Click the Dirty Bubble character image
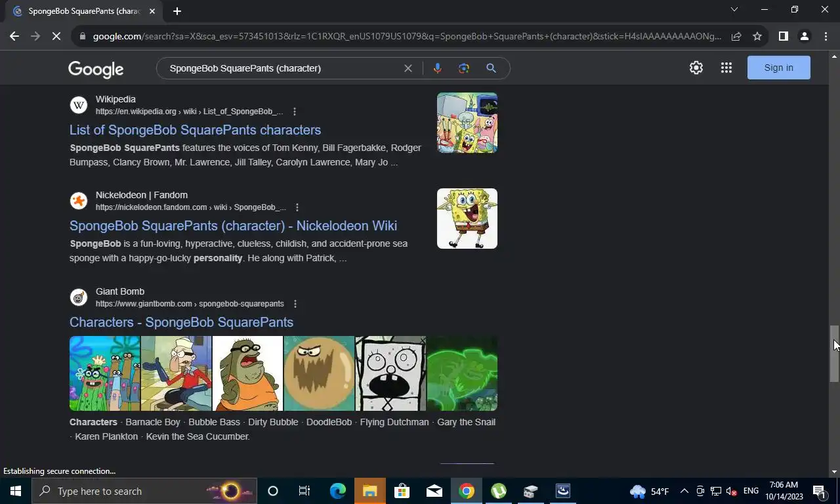This screenshot has height=504, width=840. point(319,373)
